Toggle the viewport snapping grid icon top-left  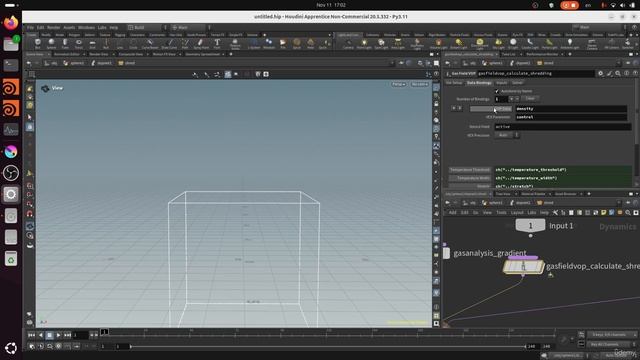coord(32,74)
